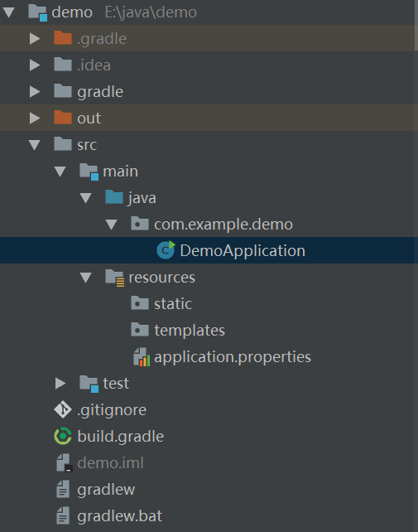
Task: Click the static folder icon
Action: [140, 303]
